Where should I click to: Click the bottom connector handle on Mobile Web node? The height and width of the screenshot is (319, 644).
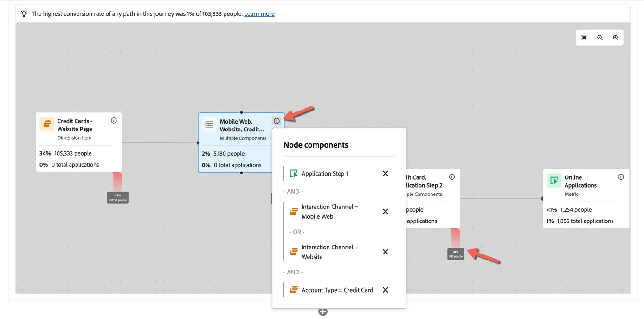(x=241, y=173)
